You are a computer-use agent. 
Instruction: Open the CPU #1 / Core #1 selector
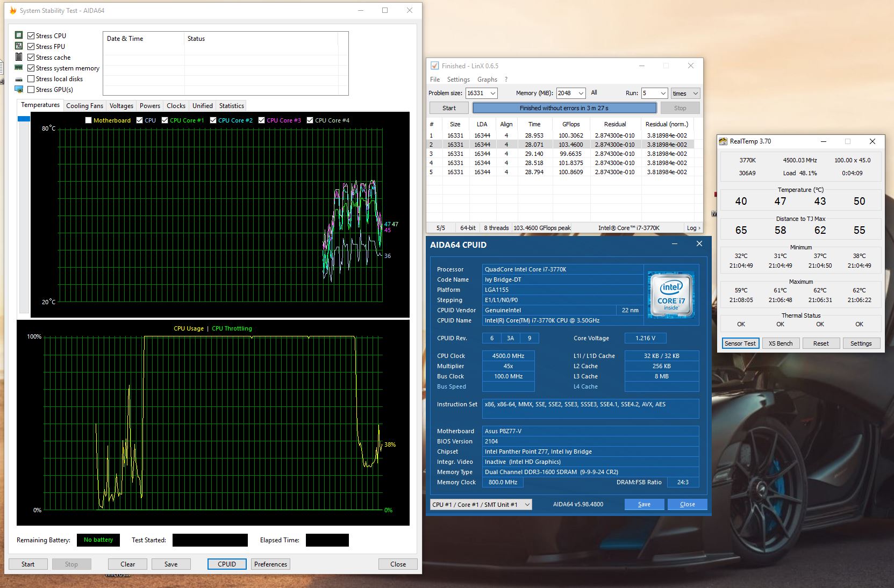point(481,504)
